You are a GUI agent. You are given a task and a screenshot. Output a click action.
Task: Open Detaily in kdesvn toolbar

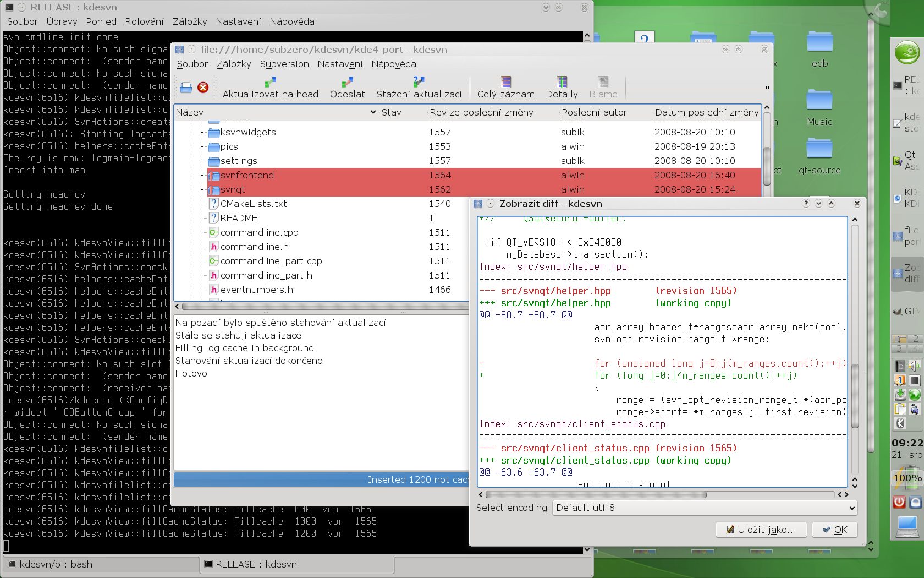[x=562, y=88]
